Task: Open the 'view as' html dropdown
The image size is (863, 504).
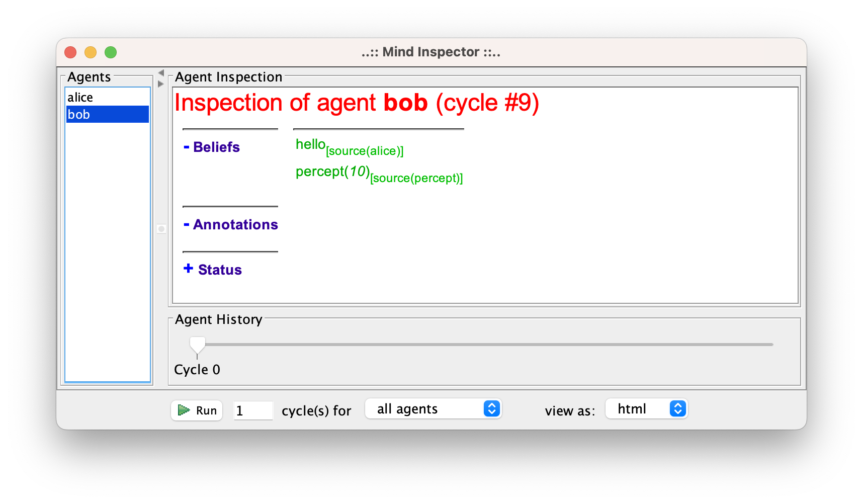Action: pos(646,409)
